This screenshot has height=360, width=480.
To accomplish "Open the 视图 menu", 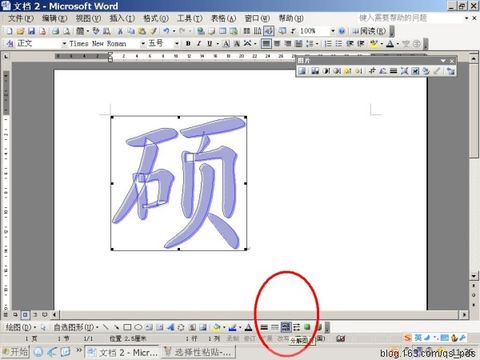I will pos(88,18).
